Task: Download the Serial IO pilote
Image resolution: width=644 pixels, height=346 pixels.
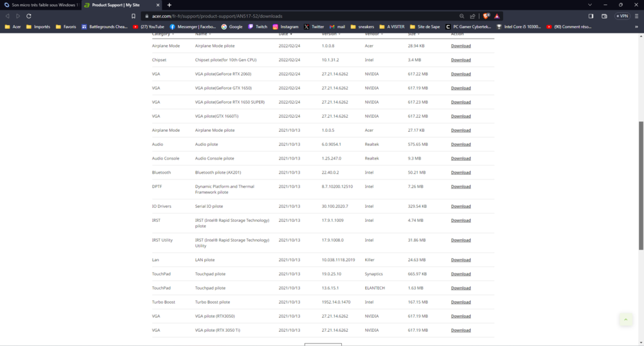Action: click(461, 206)
